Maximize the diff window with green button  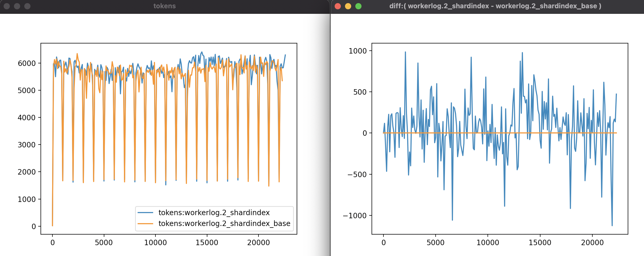coord(358,6)
